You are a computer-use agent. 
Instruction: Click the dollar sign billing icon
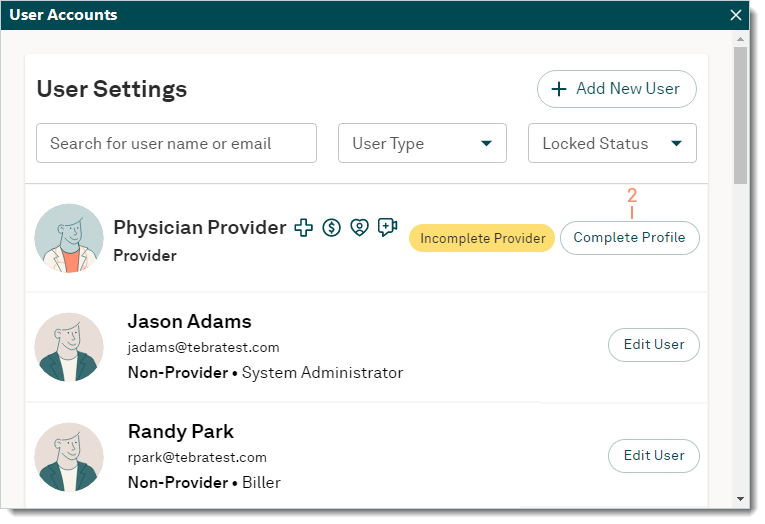click(x=332, y=228)
